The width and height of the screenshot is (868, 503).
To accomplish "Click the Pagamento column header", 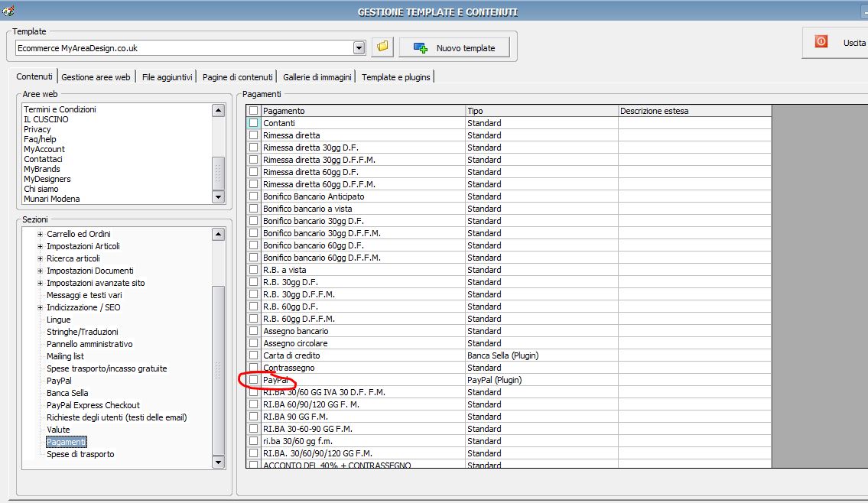I will coord(363,111).
